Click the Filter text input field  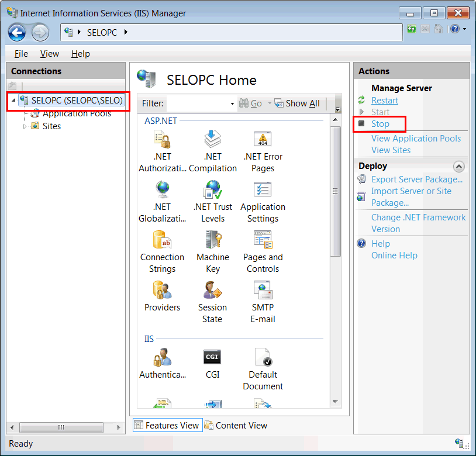coord(198,103)
